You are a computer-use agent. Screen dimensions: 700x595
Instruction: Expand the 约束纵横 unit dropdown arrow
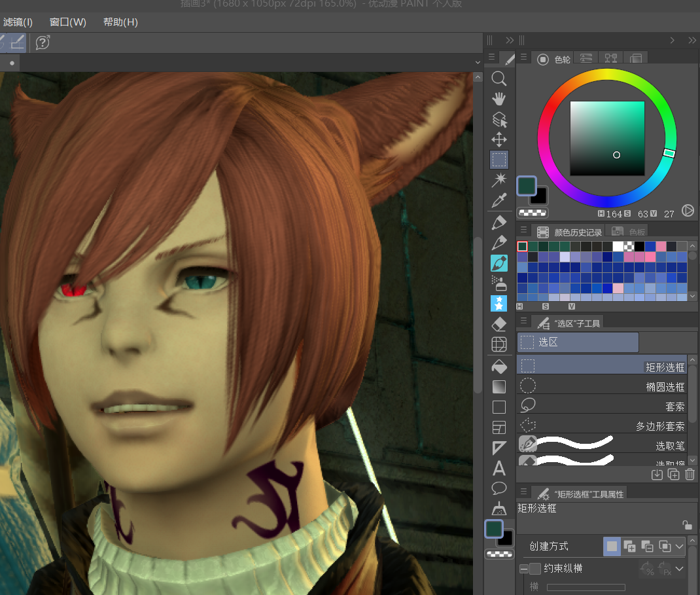[x=680, y=569]
